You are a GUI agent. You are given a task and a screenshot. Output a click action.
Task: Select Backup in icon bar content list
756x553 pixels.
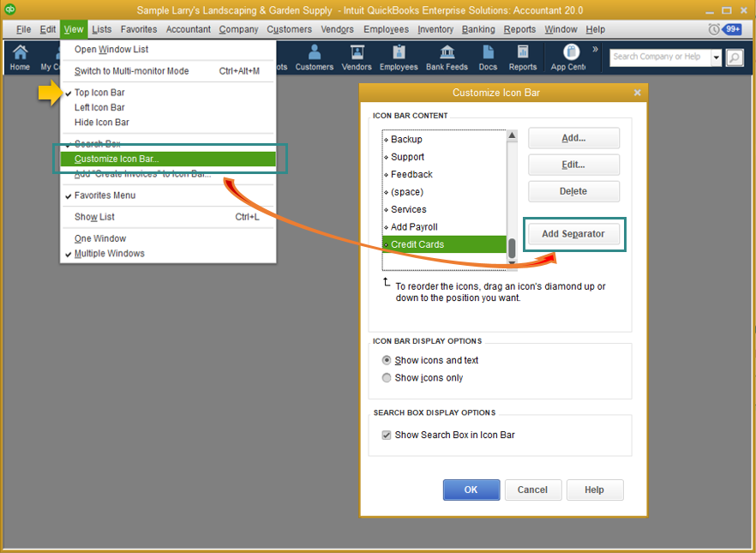click(444, 140)
